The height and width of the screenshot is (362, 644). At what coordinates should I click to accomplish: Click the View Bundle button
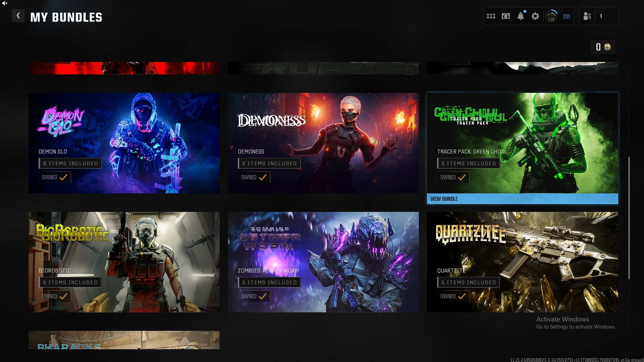522,199
